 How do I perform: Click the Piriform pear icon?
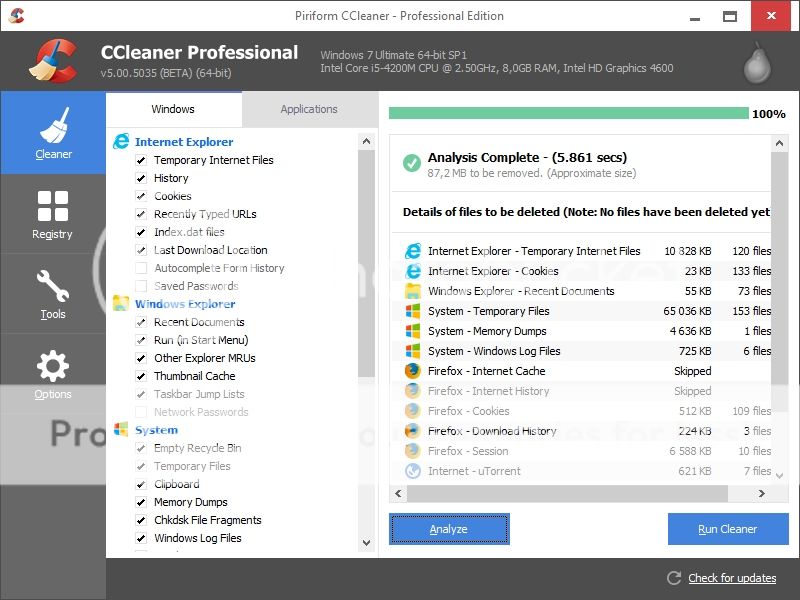click(x=757, y=63)
